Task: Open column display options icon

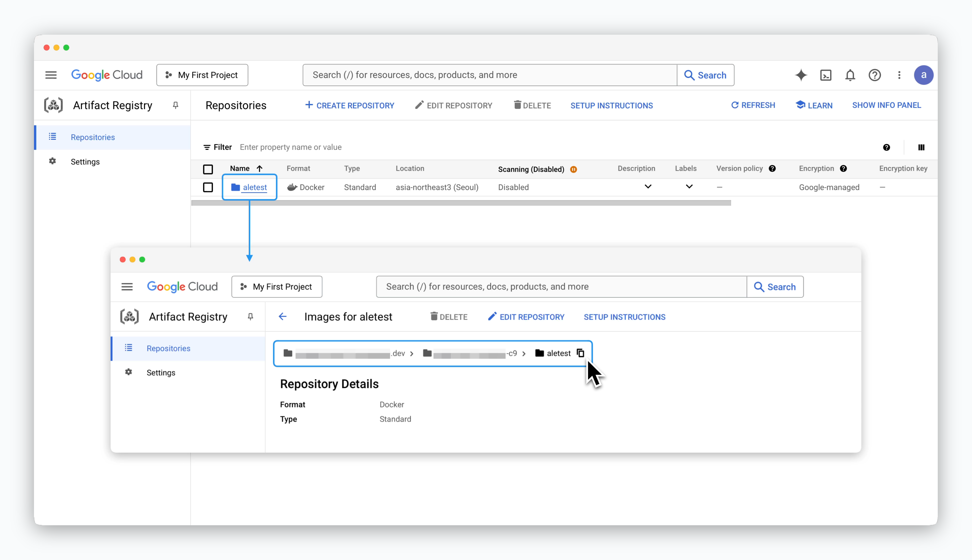Action: (x=921, y=147)
